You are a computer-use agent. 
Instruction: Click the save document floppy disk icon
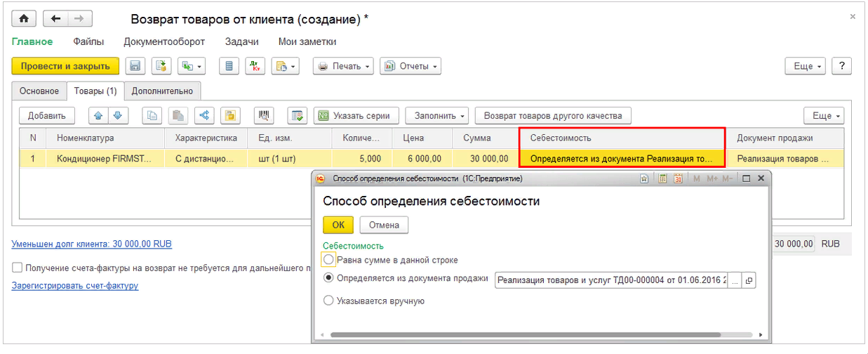(x=135, y=66)
